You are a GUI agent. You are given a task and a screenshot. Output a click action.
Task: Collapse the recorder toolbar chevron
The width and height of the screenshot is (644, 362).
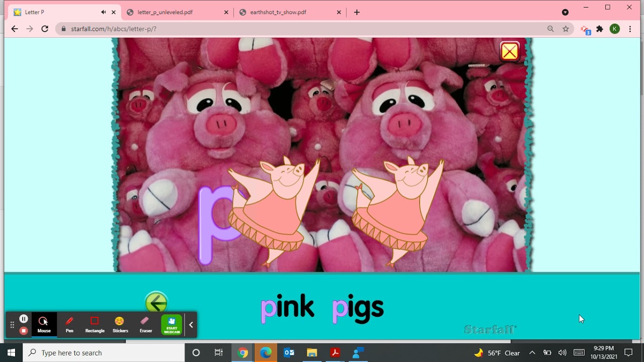pyautogui.click(x=191, y=325)
